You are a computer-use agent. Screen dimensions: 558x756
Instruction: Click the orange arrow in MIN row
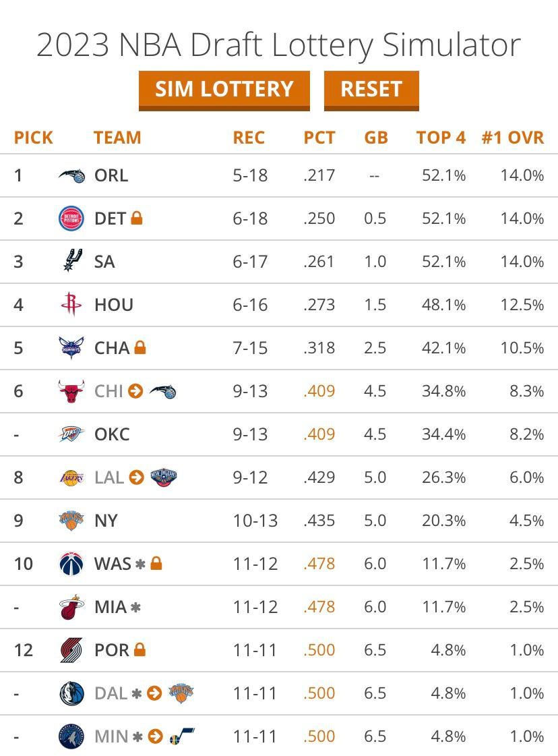click(155, 736)
